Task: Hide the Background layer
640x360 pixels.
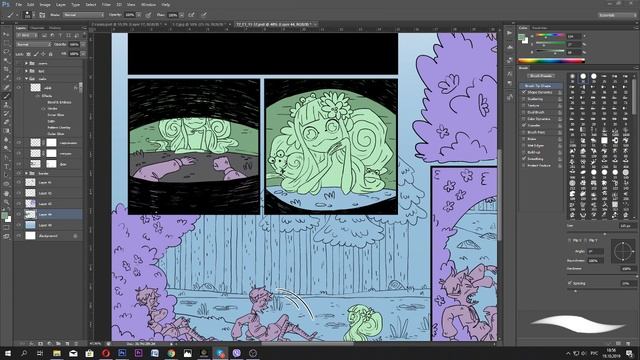Action: tap(19, 236)
